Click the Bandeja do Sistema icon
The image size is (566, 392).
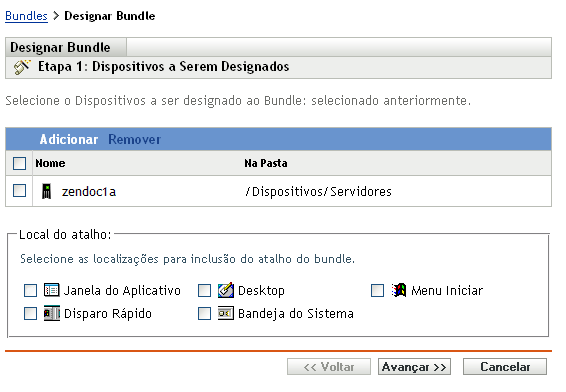pos(226,313)
